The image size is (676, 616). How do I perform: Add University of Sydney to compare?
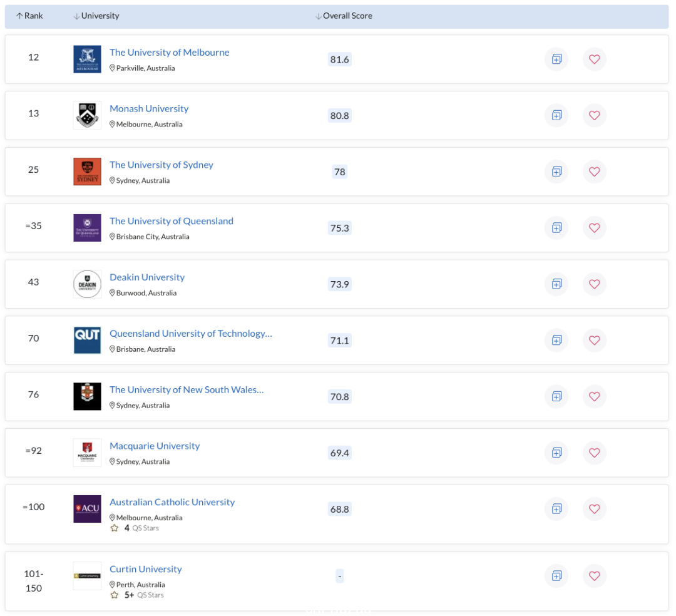pos(556,172)
